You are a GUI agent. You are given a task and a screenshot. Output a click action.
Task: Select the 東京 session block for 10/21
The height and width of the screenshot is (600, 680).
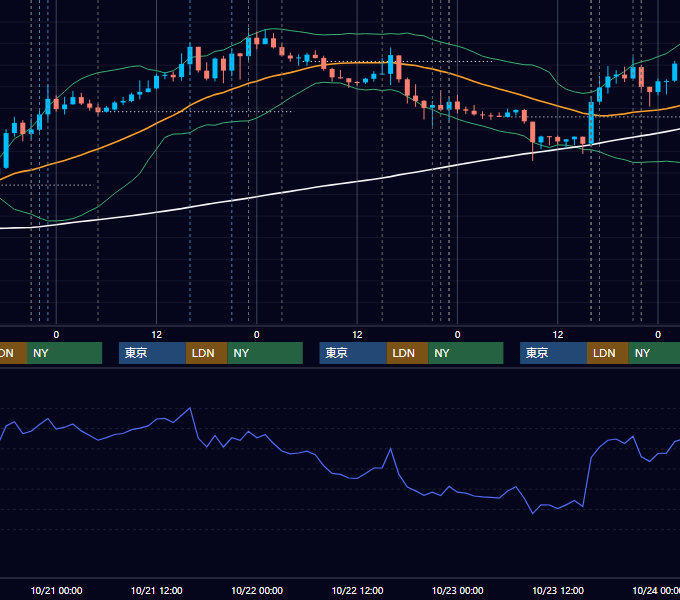point(152,353)
